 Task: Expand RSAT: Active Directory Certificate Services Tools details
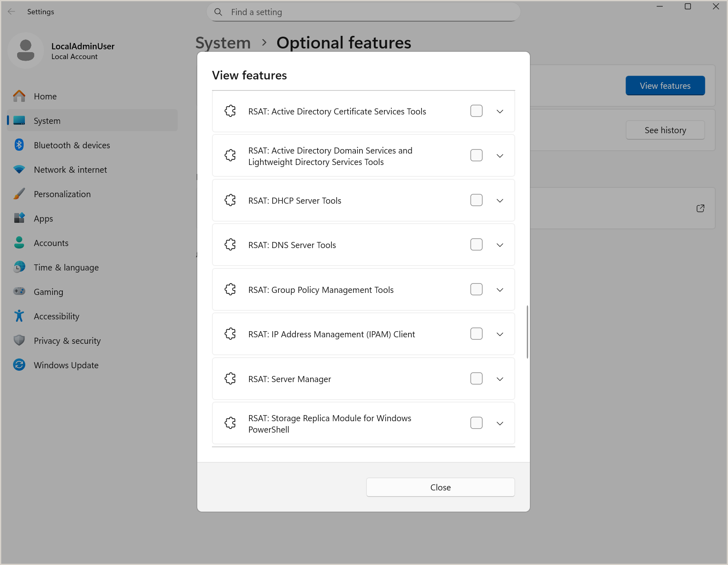point(500,111)
